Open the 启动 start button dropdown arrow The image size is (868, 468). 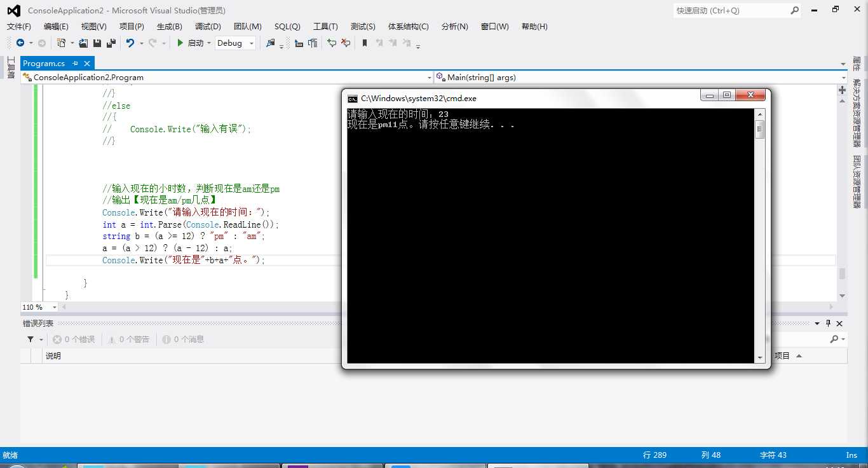click(208, 43)
